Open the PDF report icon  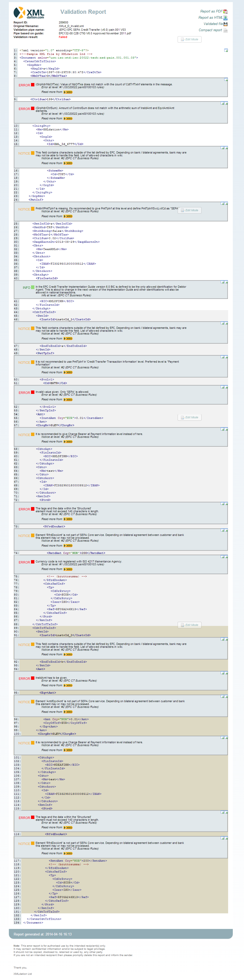(x=225, y=11)
